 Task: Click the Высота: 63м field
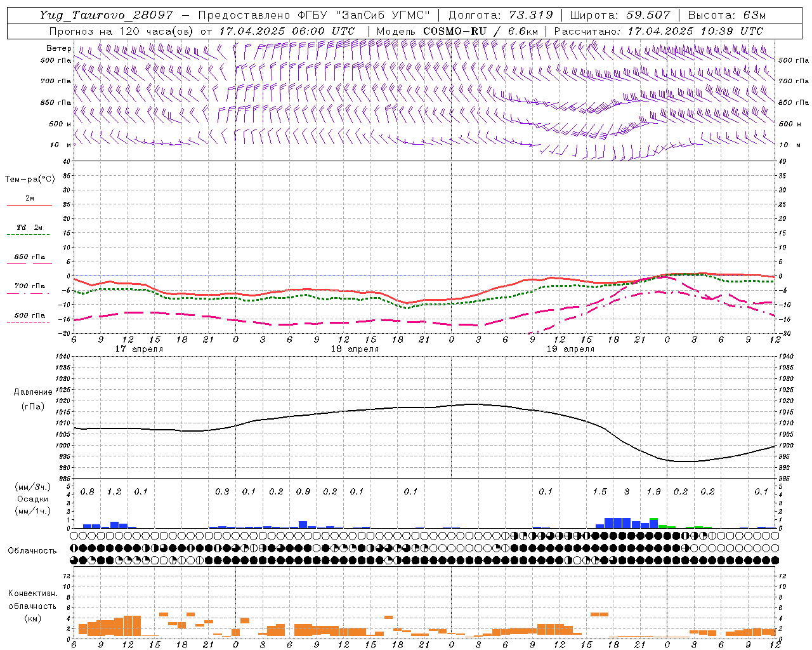coord(726,15)
